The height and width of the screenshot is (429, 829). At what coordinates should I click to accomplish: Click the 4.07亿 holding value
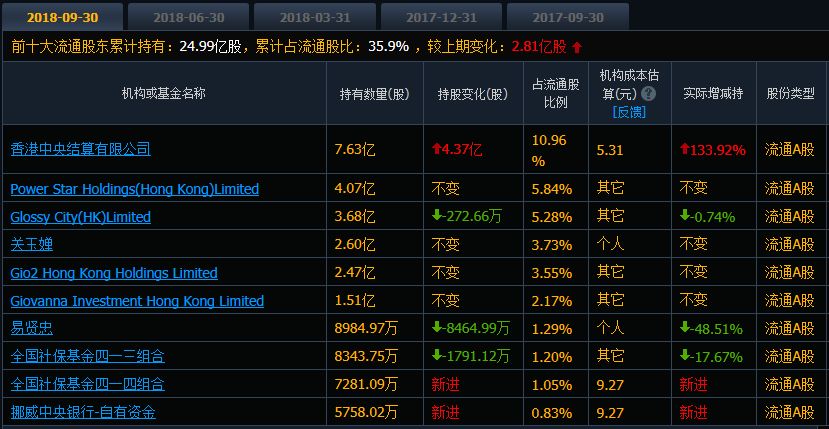pos(355,189)
